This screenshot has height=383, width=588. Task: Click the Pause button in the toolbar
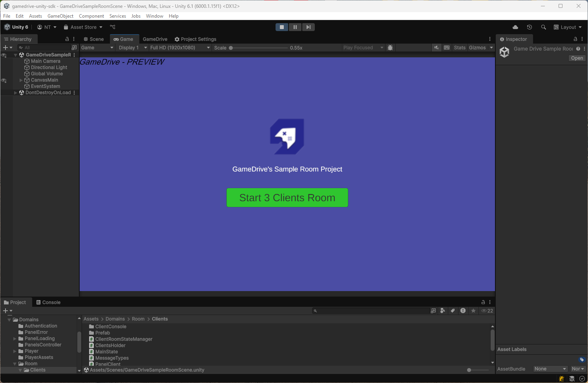(295, 27)
